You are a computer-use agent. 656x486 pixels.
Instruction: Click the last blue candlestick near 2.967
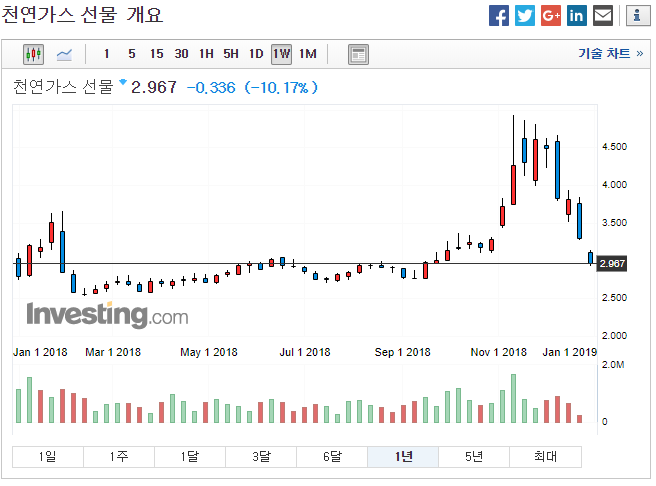[590, 258]
